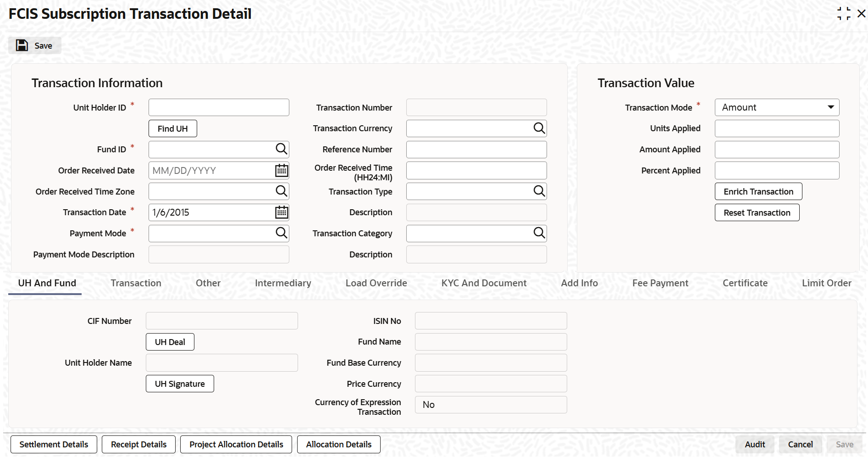Open Allocation Details
Viewport: 868px width, 457px height.
[339, 444]
